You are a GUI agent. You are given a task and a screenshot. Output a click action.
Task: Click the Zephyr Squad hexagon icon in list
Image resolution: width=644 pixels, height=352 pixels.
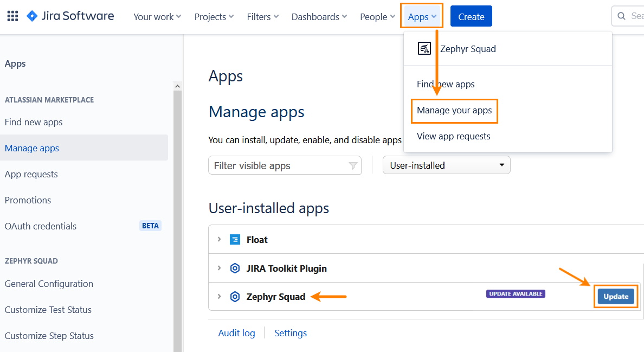235,297
